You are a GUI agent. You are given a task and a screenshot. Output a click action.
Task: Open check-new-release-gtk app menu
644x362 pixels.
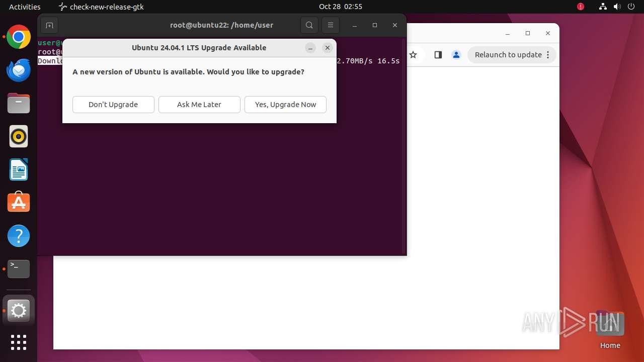[x=102, y=7]
